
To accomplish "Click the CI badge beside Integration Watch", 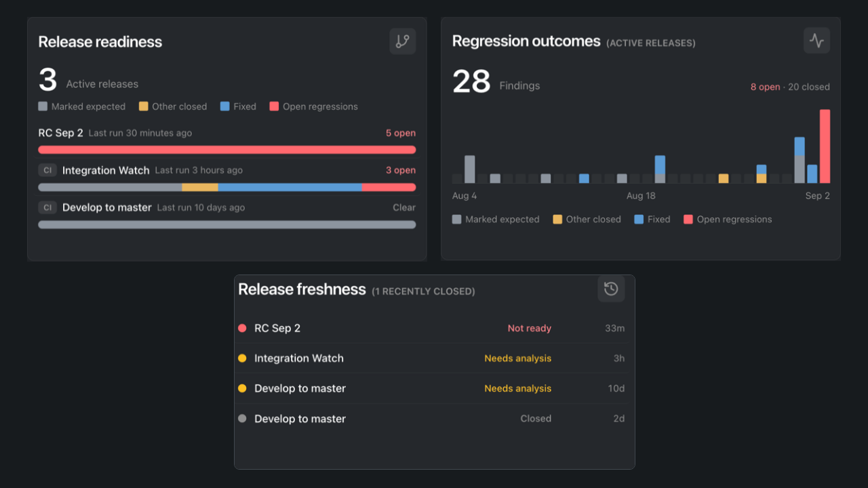I will pyautogui.click(x=47, y=170).
